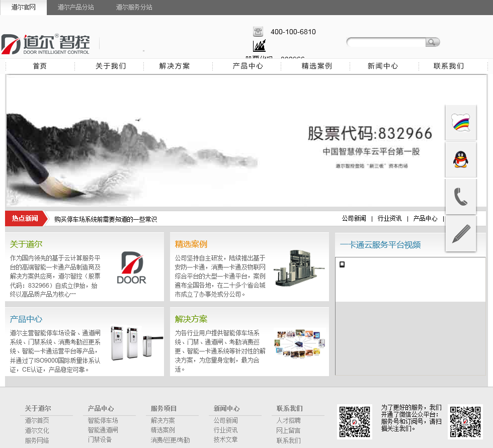493x448 pixels.
Task: Open the 解决方案 green section heading
Action: (x=191, y=319)
